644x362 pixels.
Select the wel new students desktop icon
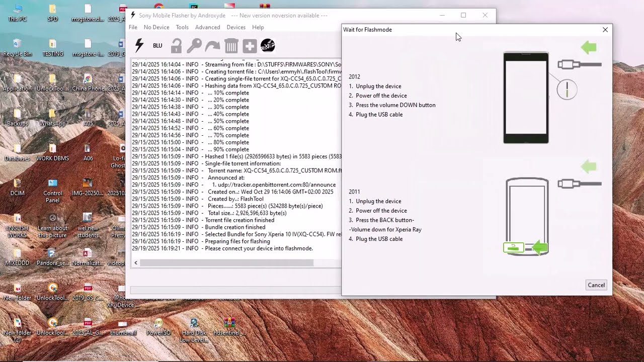[x=88, y=225]
